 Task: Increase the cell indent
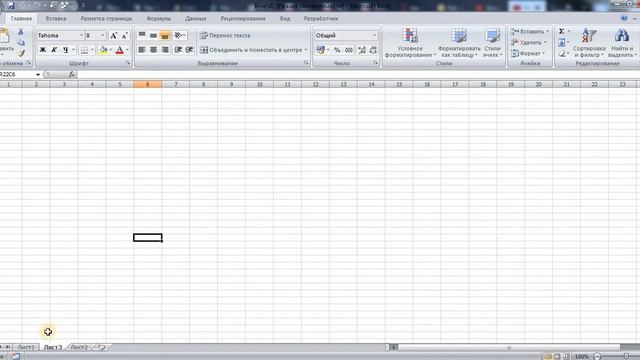coord(189,50)
